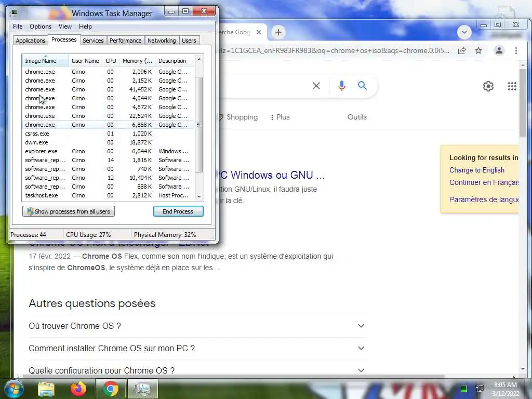Switch to the Applications tab
This screenshot has height=399, width=532.
click(x=31, y=41)
